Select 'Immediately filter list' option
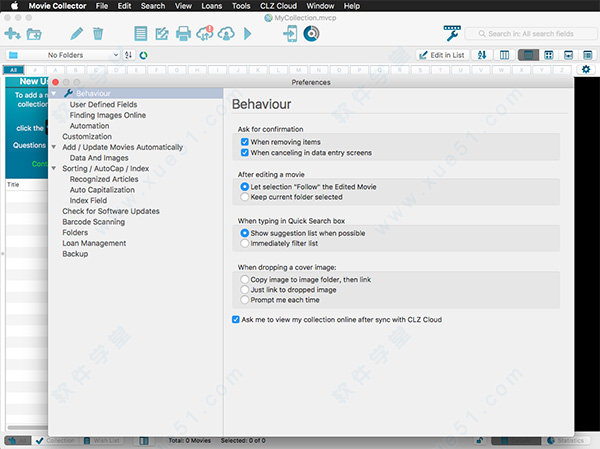 coord(245,243)
